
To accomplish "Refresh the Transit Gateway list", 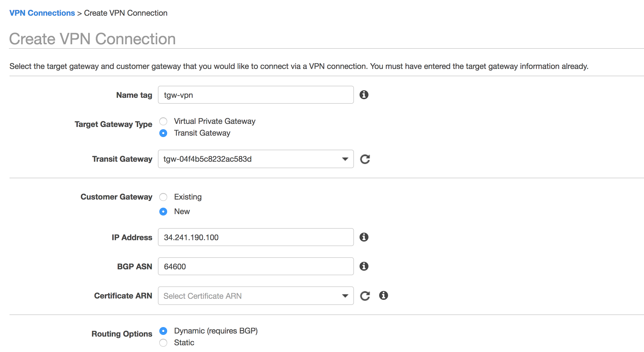I will point(365,159).
